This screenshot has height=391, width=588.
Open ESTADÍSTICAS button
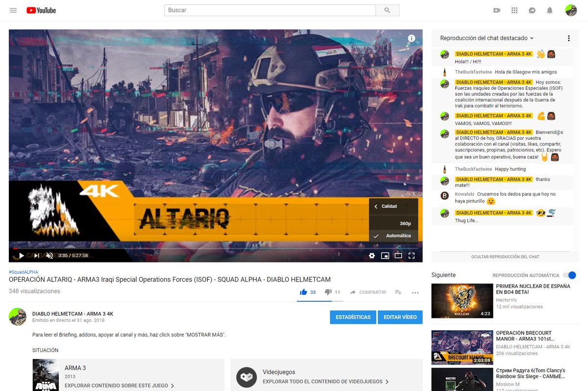353,317
